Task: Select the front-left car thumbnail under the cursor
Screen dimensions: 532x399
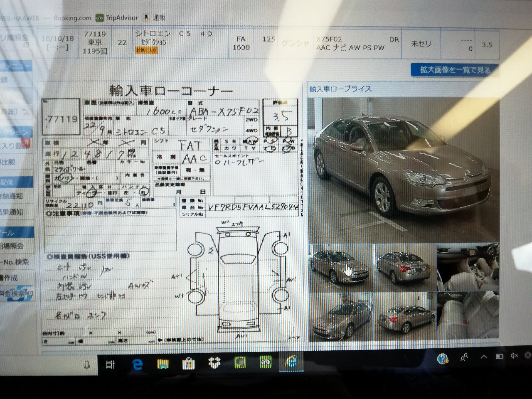Action: click(341, 267)
